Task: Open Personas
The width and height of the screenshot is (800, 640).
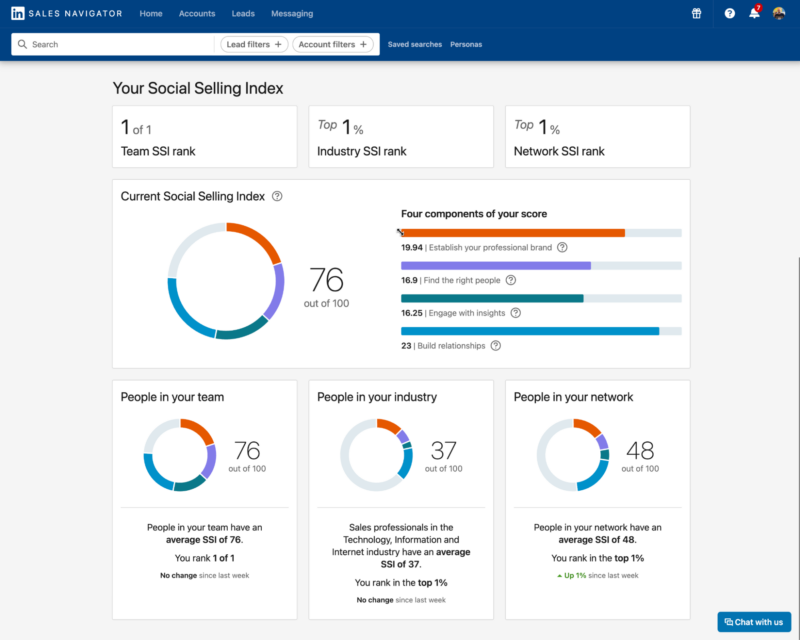Action: point(466,44)
